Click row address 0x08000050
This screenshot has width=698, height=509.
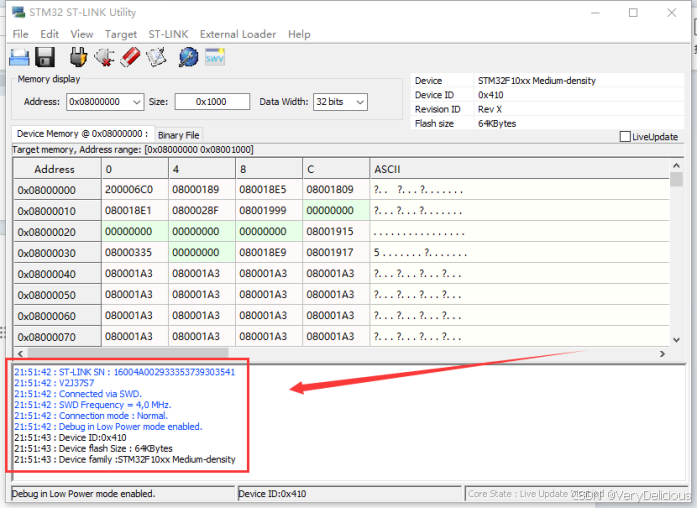[x=57, y=295]
